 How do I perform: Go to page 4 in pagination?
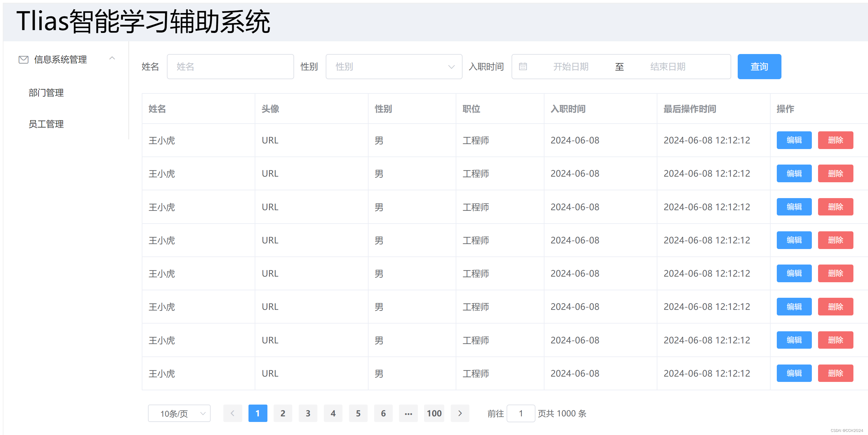tap(333, 413)
